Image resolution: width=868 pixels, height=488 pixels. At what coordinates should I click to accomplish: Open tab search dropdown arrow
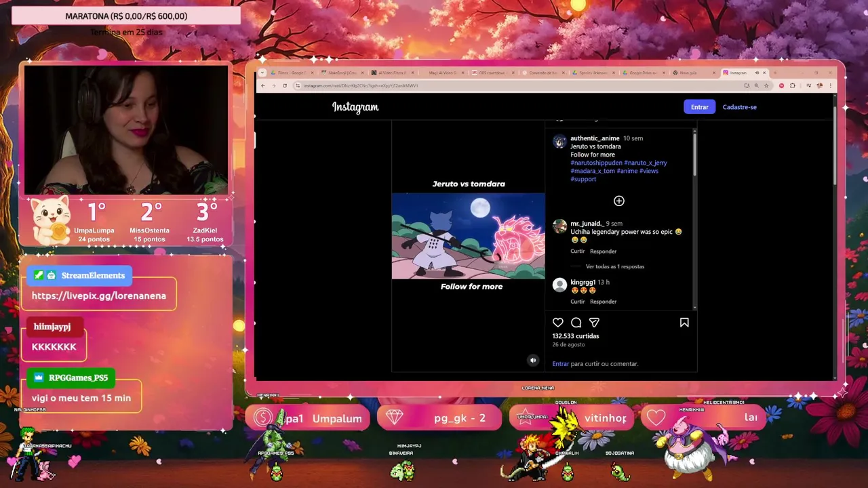(x=262, y=73)
